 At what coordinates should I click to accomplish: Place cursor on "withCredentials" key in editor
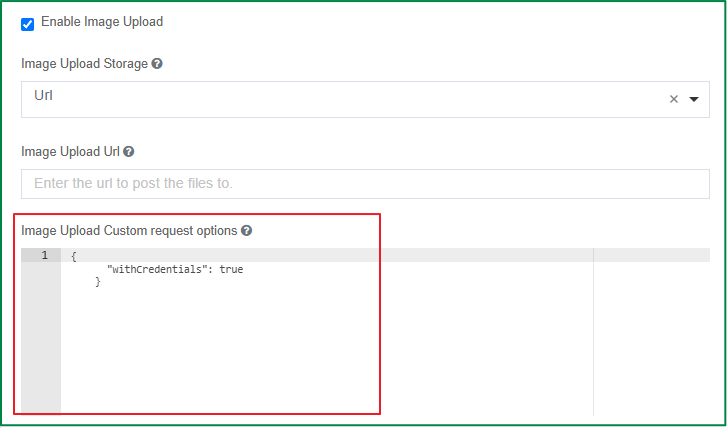156,269
